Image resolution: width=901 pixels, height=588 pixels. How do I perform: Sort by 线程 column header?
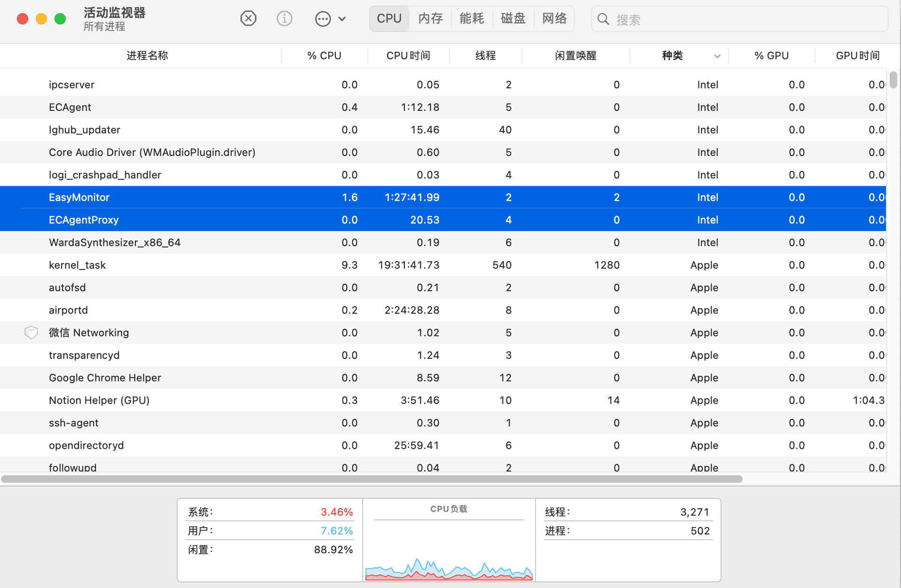tap(485, 56)
